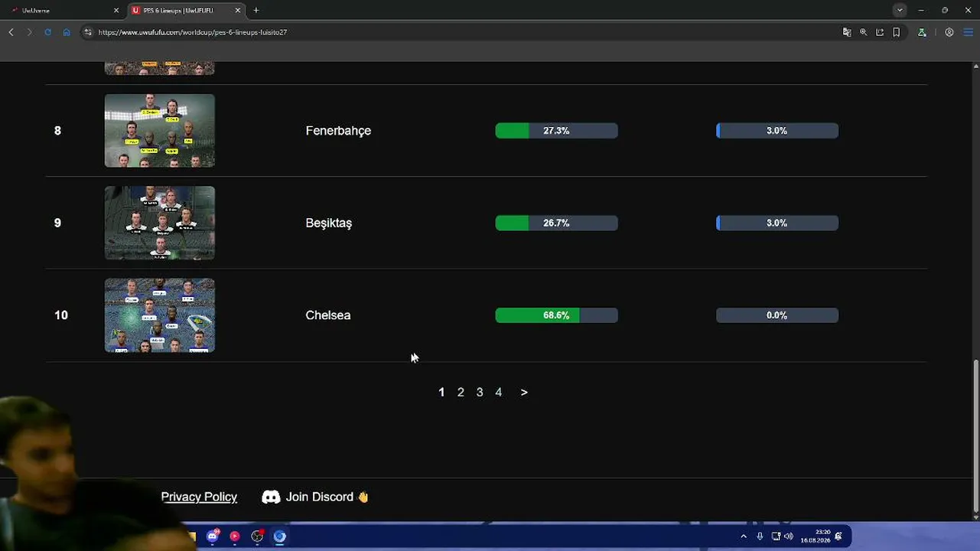Go to results page 2

(461, 392)
